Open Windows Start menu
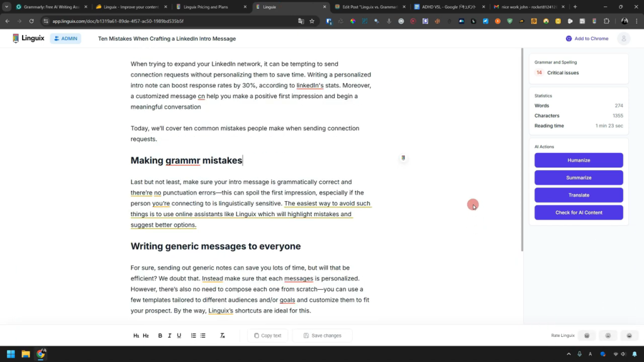The height and width of the screenshot is (362, 644). pos(11,354)
